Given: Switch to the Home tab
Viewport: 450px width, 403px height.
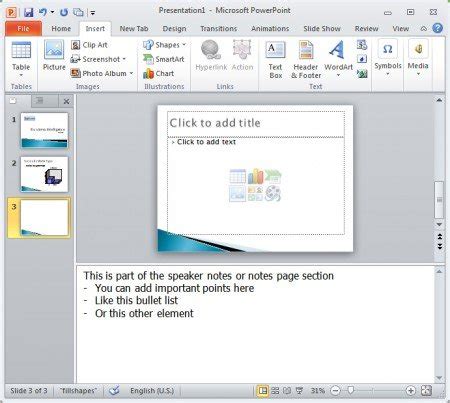Looking at the screenshot, I should (61, 29).
